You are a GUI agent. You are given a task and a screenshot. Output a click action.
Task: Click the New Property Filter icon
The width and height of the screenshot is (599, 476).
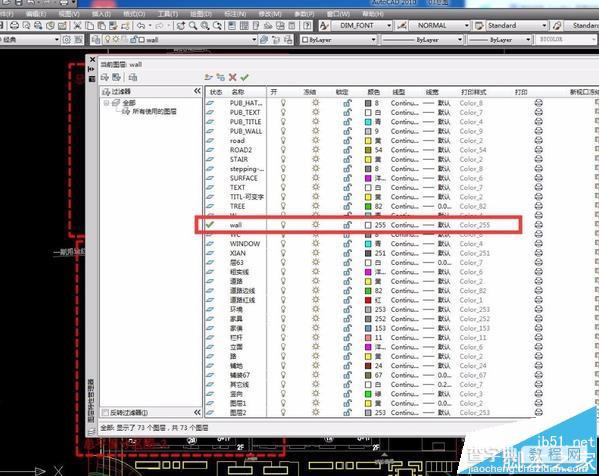(x=105, y=78)
